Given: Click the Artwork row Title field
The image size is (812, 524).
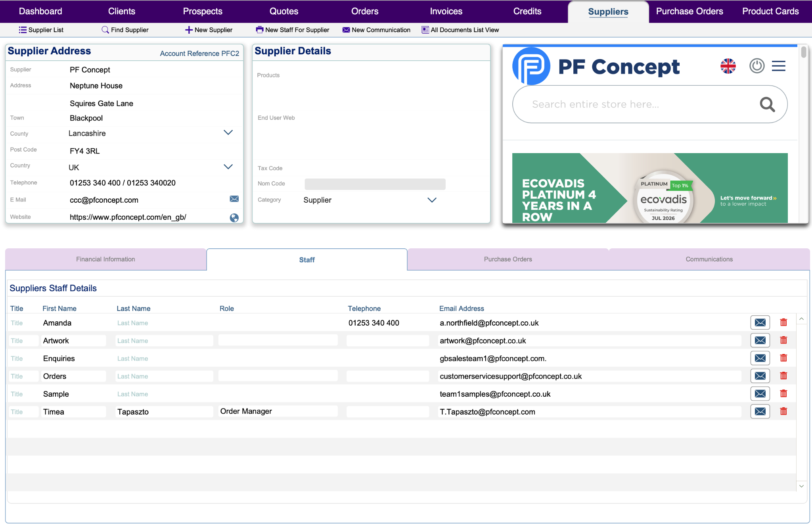Looking at the screenshot, I should tap(23, 341).
